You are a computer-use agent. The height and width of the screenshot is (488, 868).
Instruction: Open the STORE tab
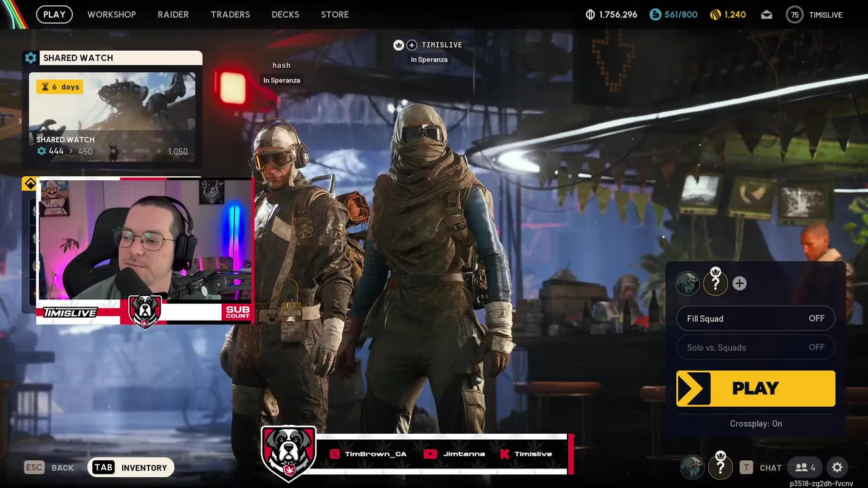click(335, 14)
